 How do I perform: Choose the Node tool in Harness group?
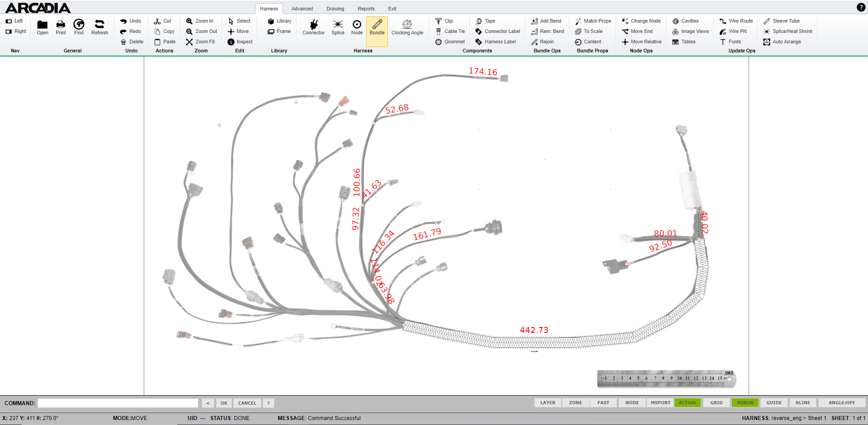click(357, 25)
